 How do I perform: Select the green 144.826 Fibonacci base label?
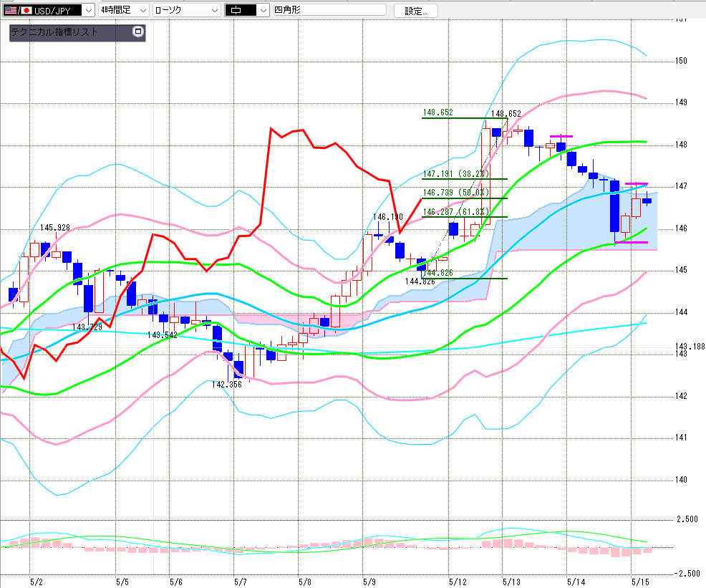pos(437,273)
